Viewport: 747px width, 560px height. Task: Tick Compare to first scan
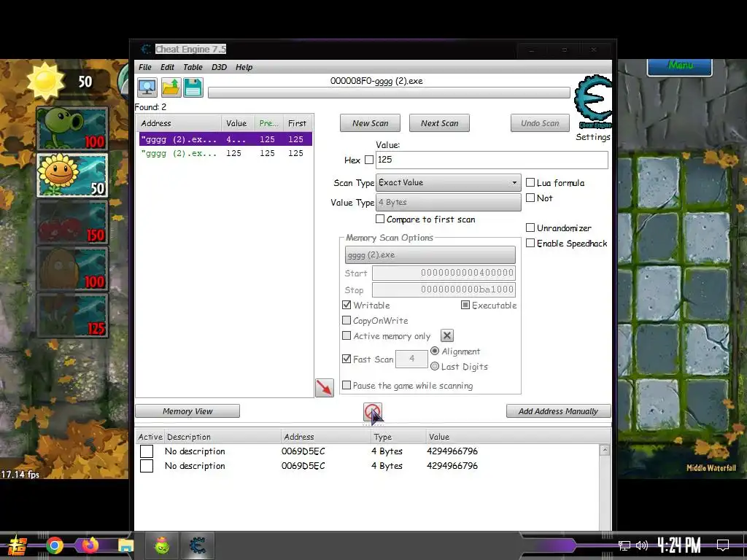pos(379,219)
